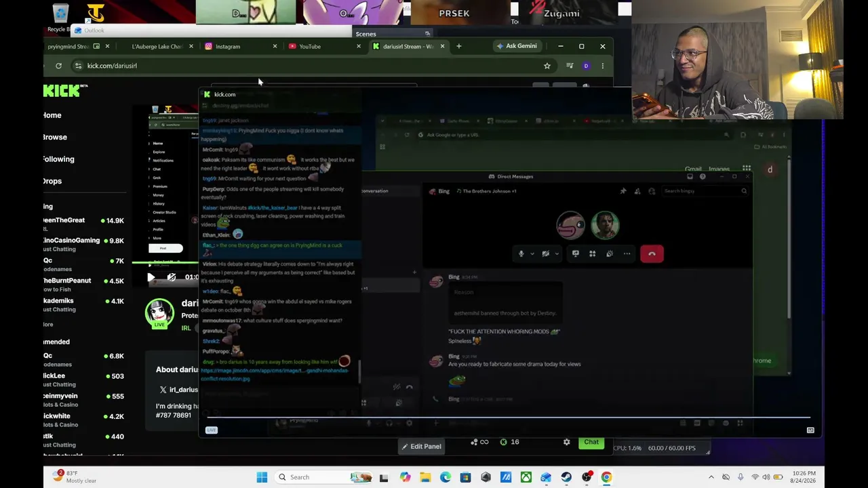Open Browse in Kick sidebar

click(55, 137)
